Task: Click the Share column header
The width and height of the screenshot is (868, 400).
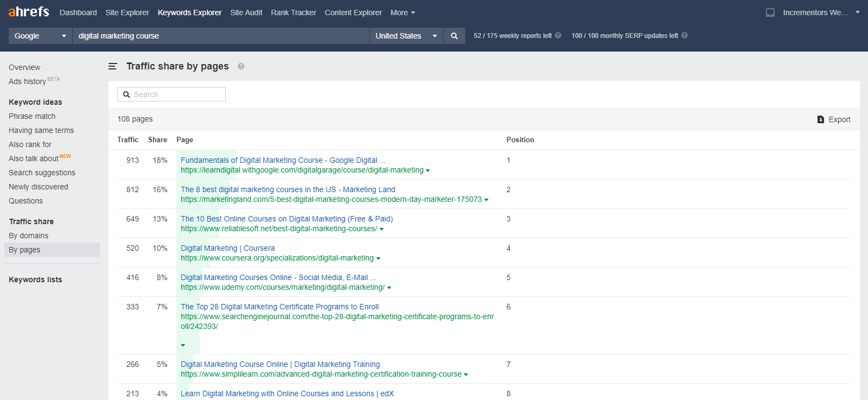Action: pos(157,139)
